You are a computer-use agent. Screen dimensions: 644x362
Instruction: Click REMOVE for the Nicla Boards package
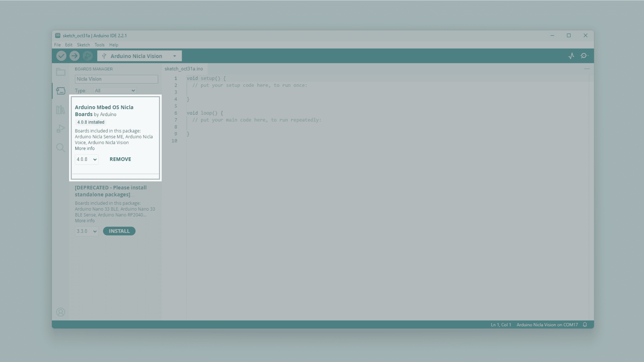pyautogui.click(x=120, y=159)
